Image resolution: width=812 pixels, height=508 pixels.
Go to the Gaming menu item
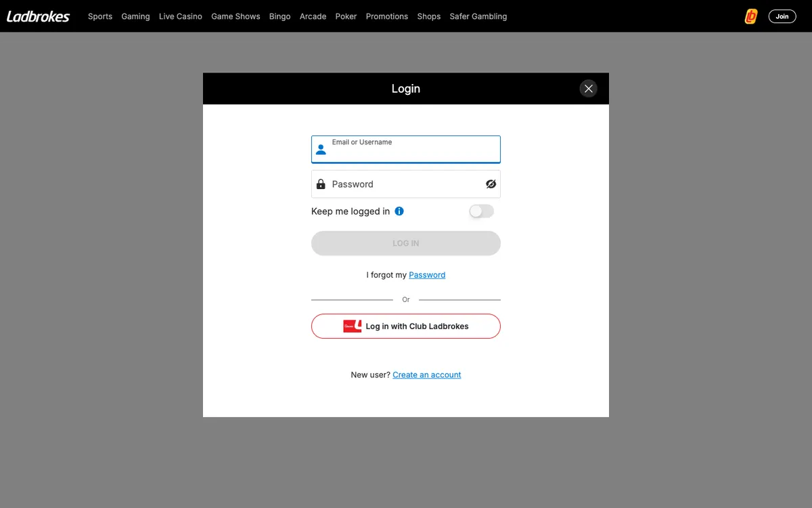(x=135, y=16)
